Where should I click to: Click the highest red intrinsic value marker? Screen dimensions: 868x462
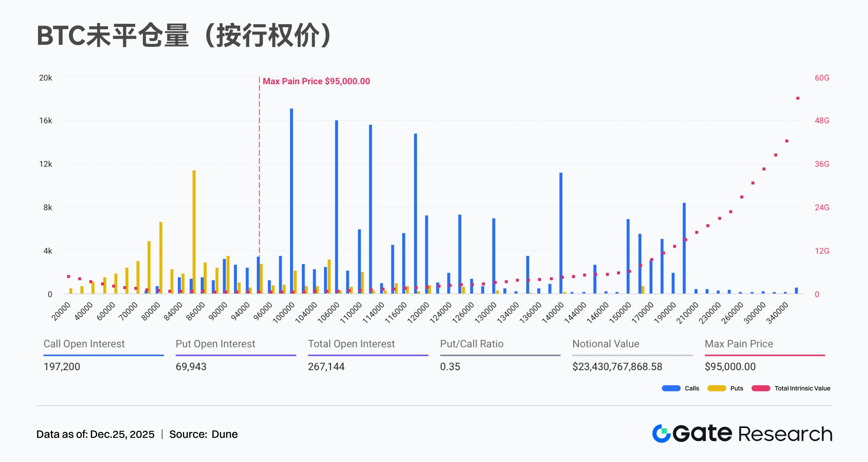point(797,98)
